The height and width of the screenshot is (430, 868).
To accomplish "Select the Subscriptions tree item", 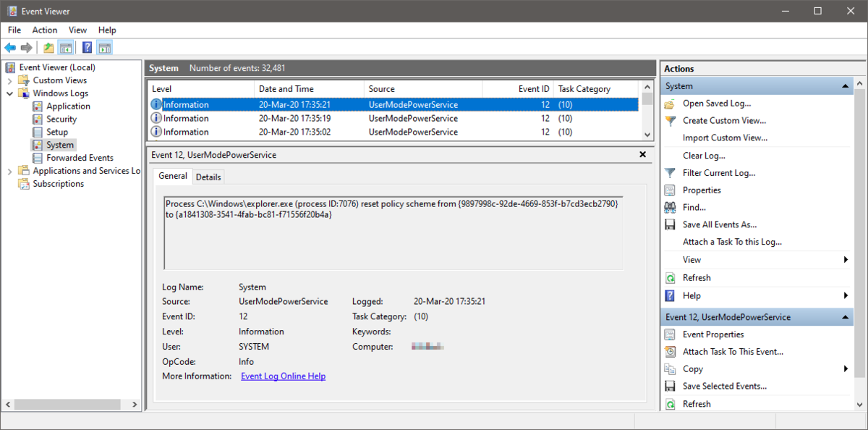I will 59,184.
